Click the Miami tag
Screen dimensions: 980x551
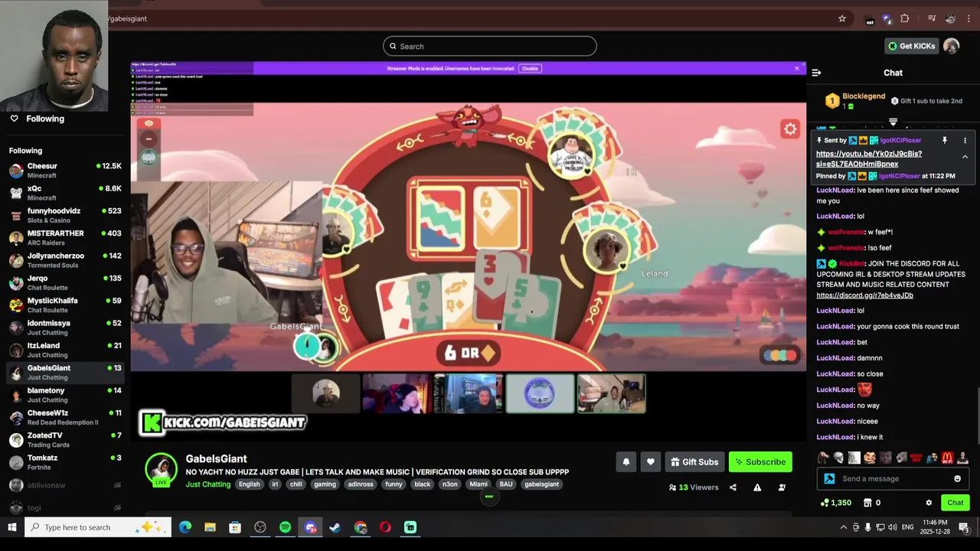tap(479, 484)
